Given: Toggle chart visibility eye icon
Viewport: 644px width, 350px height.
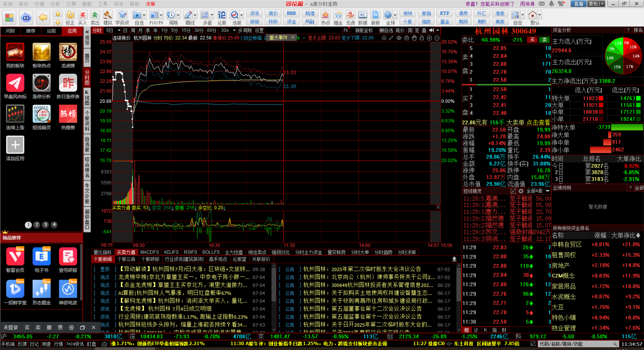Looking at the screenshot, I should click(399, 38).
